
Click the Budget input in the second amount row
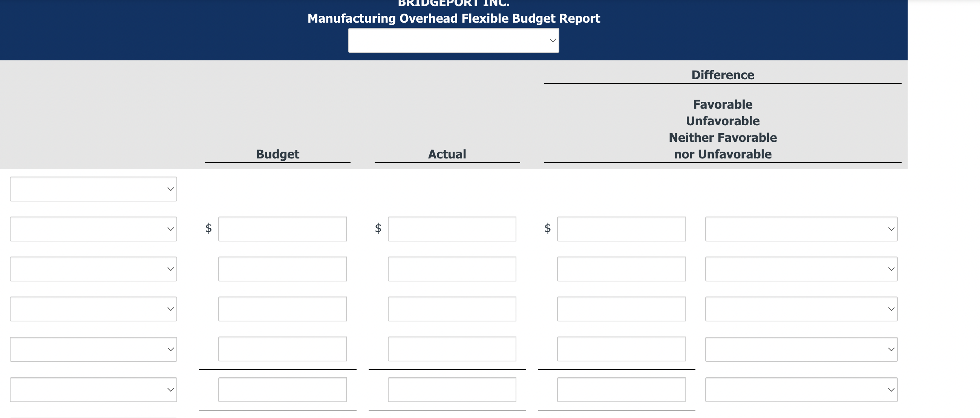tap(282, 269)
